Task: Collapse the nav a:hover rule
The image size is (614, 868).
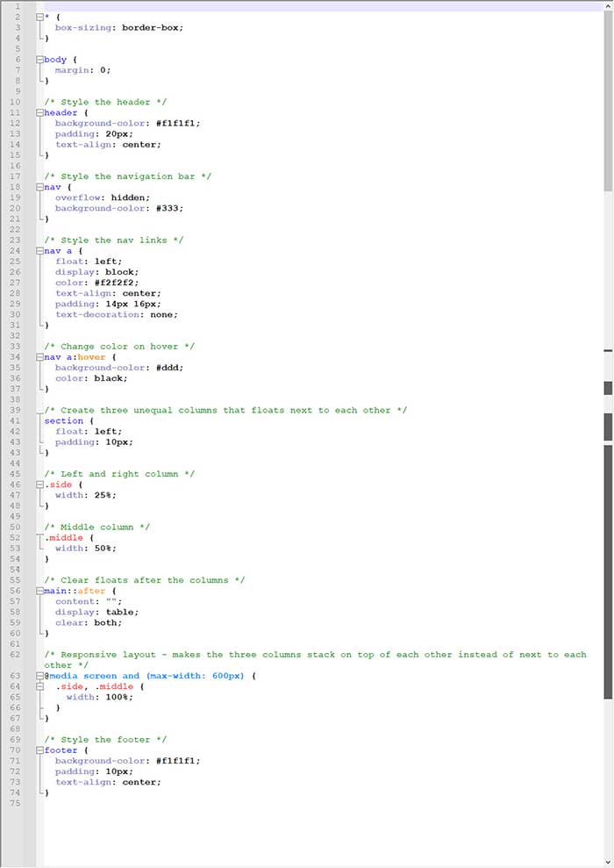Action: pyautogui.click(x=39, y=357)
